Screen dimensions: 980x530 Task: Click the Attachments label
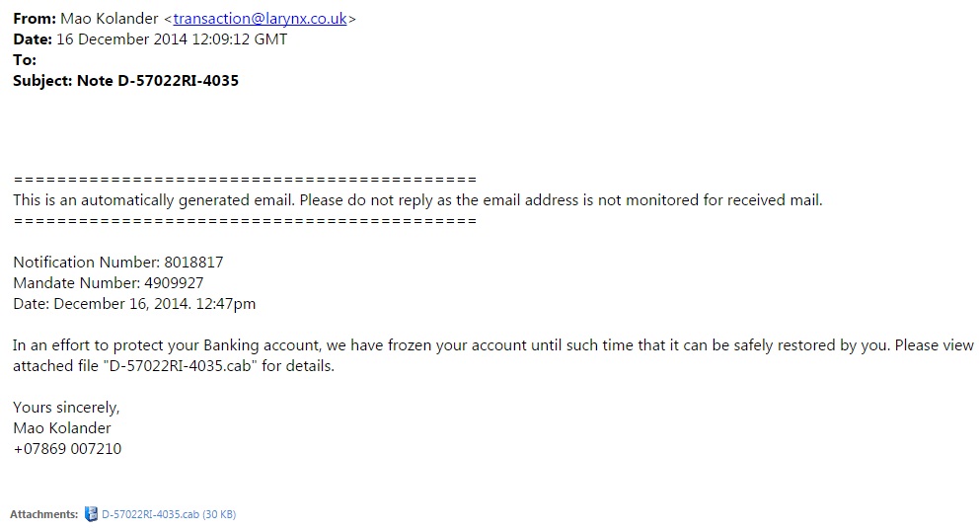(x=43, y=514)
